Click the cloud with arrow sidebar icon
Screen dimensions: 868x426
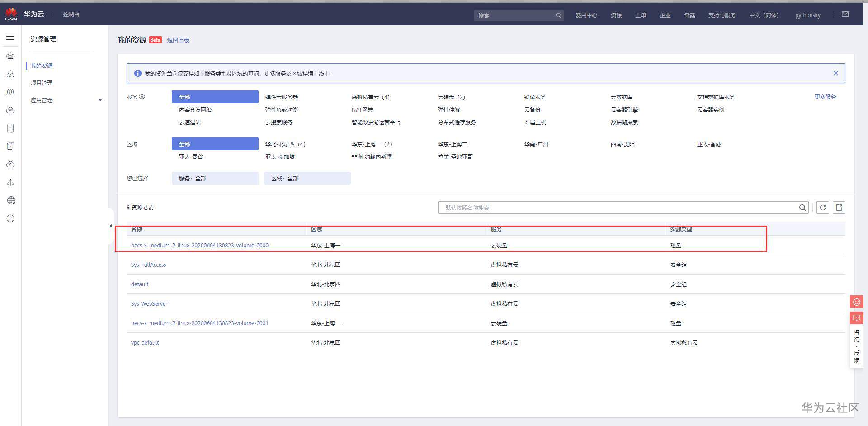[11, 164]
